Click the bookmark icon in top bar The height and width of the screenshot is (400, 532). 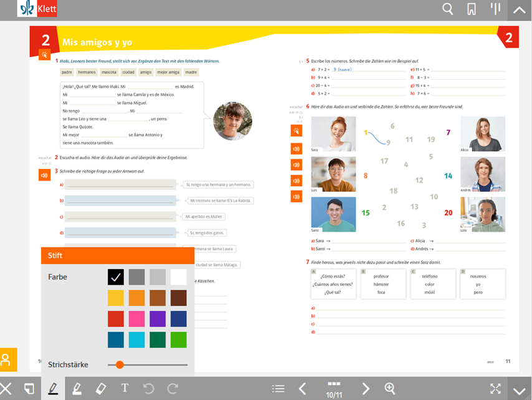click(472, 9)
